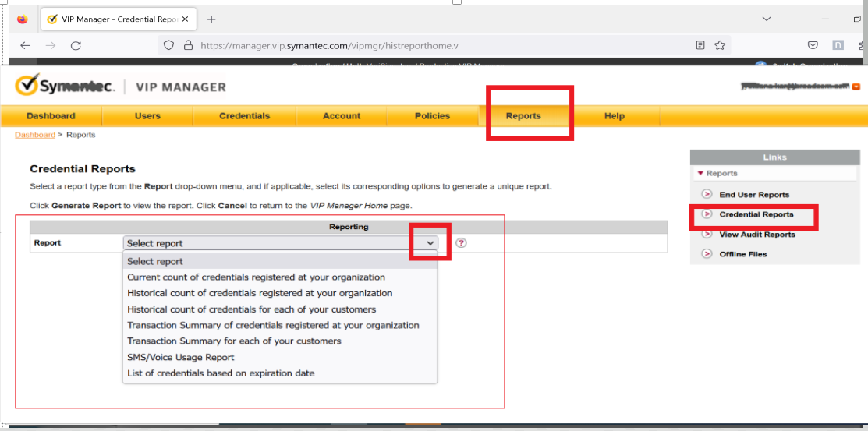868x431 pixels.
Task: Close the VIP Manager browser tab
Action: point(185,19)
